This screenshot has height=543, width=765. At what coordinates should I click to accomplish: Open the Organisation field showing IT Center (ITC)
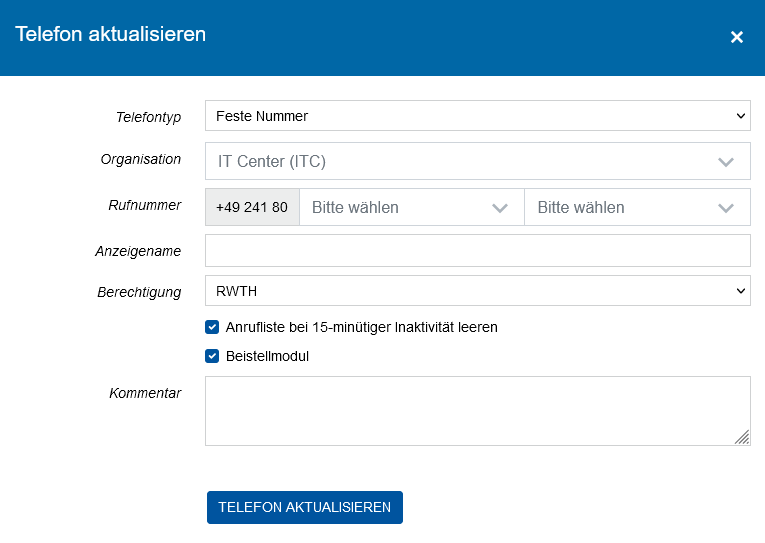click(x=460, y=161)
